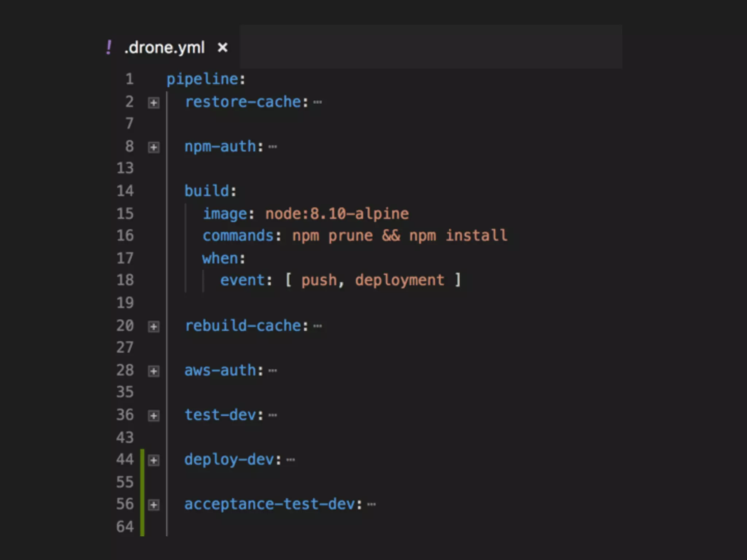Image resolution: width=747 pixels, height=560 pixels.
Task: Click the ellipsis after restore-cache
Action: coord(317,102)
